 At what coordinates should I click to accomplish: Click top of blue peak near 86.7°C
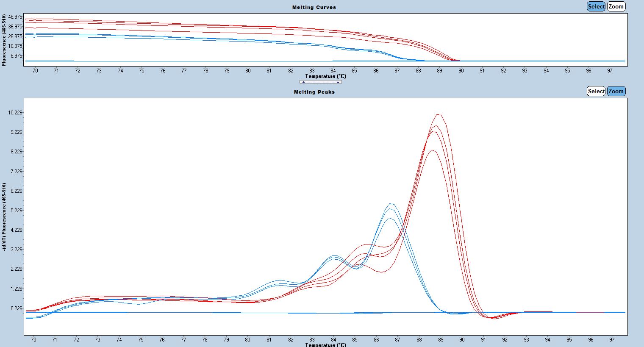[x=391, y=204]
